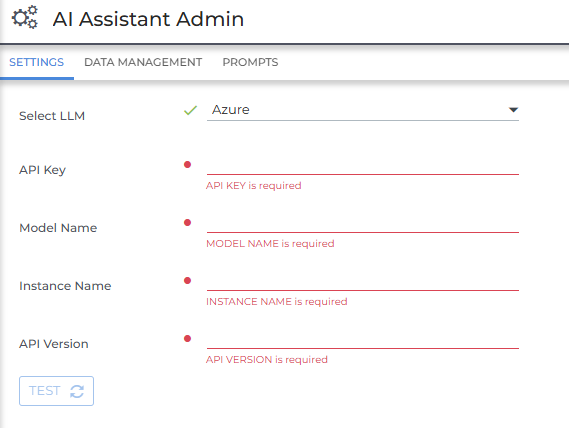Image resolution: width=569 pixels, height=428 pixels.
Task: Expand the Select LLM dropdown arrow
Action: click(x=513, y=110)
